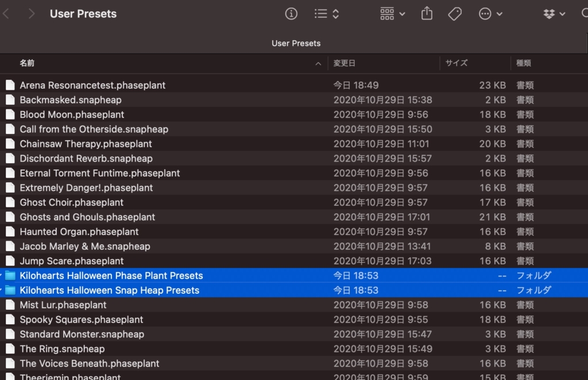Select Arena Resonancetest.phaseplant file

pos(92,85)
